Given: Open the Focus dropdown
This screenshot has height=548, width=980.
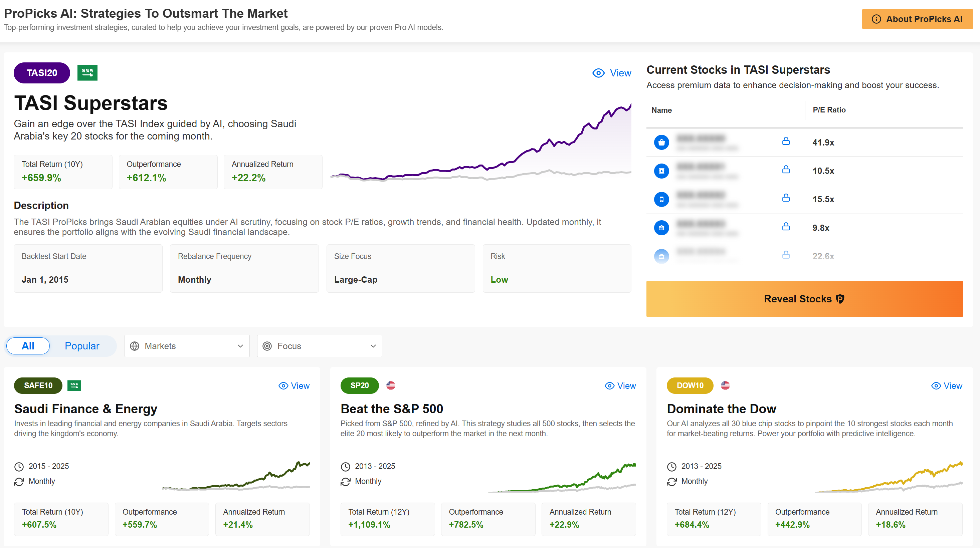Looking at the screenshot, I should (320, 346).
